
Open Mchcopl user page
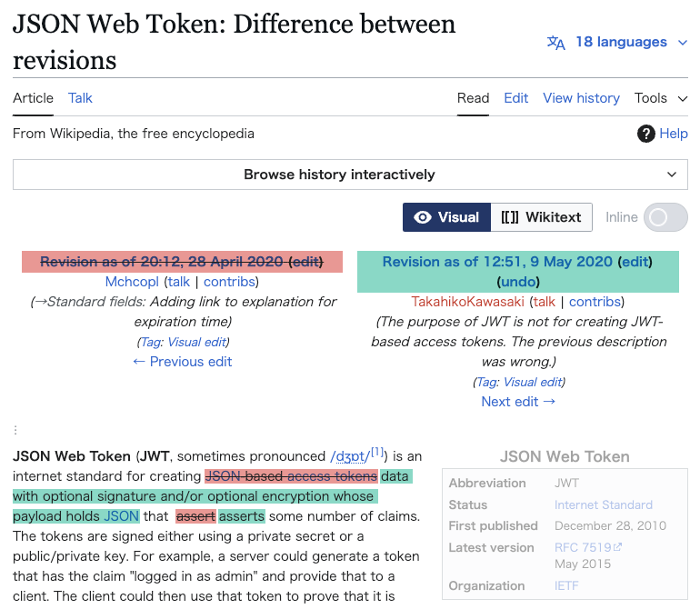(132, 282)
